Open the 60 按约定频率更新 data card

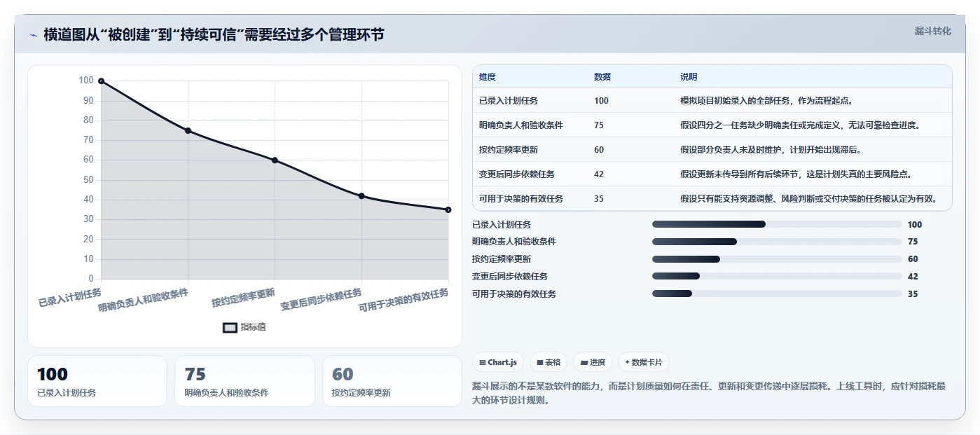coord(392,381)
